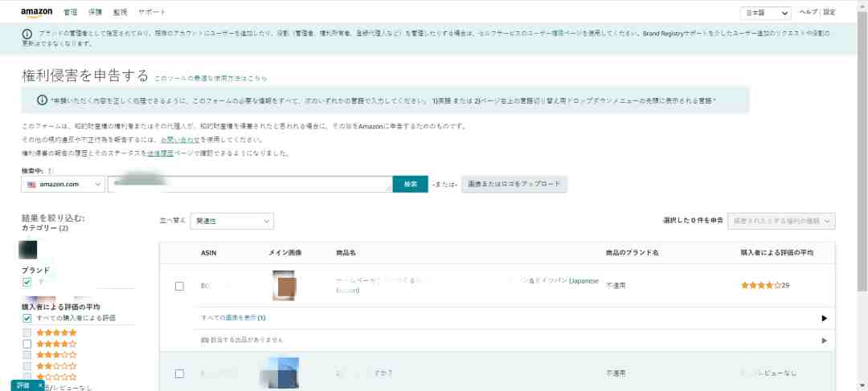Click the blue product thumbnail in second row
This screenshot has width=868, height=391.
pos(280,373)
